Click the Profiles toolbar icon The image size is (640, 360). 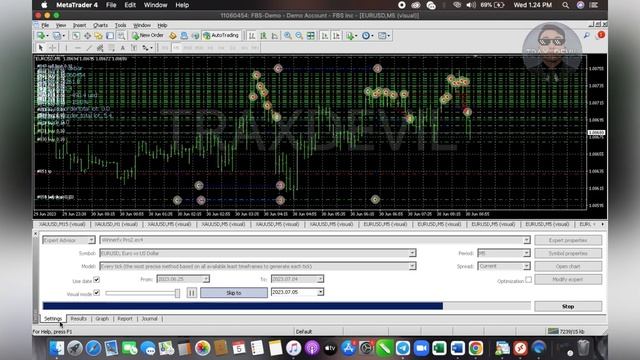(x=57, y=36)
